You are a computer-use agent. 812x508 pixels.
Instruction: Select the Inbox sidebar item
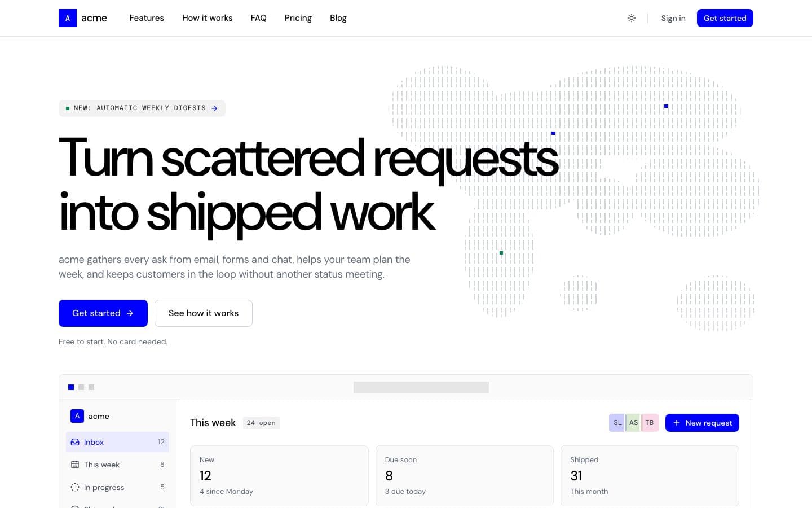tap(117, 442)
